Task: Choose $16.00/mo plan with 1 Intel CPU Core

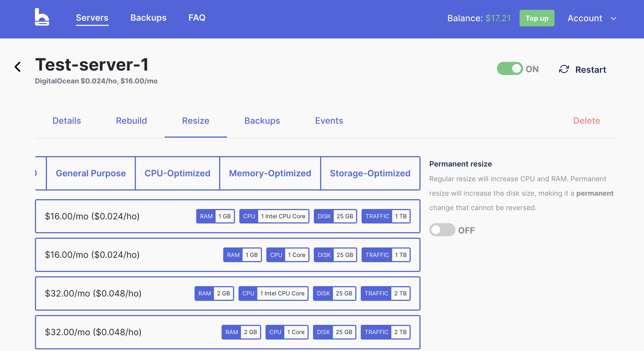Action: click(x=228, y=216)
